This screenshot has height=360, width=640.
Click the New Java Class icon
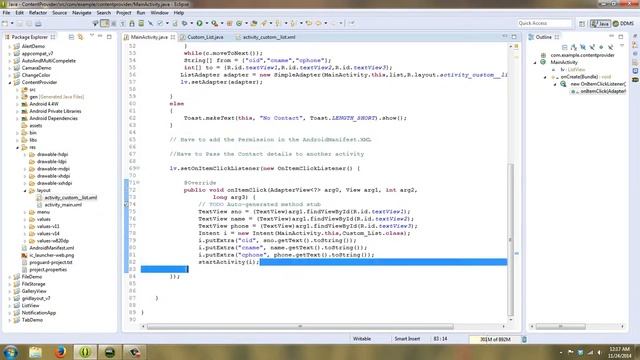(239, 23)
